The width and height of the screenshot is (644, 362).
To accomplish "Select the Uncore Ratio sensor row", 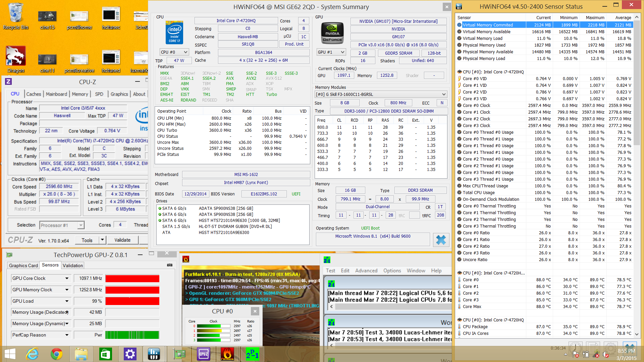I will (x=545, y=259).
